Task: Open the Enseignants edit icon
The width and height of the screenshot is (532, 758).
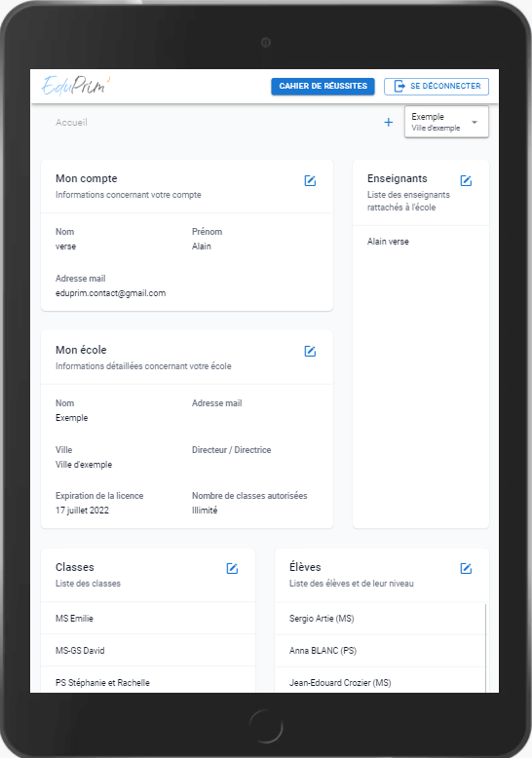Action: pyautogui.click(x=466, y=181)
